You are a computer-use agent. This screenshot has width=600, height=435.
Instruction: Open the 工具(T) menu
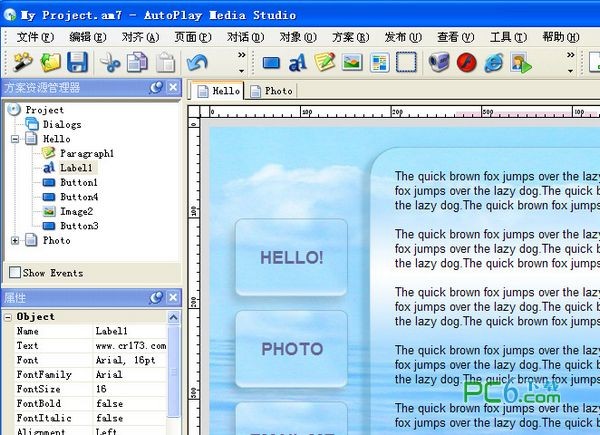pos(509,37)
